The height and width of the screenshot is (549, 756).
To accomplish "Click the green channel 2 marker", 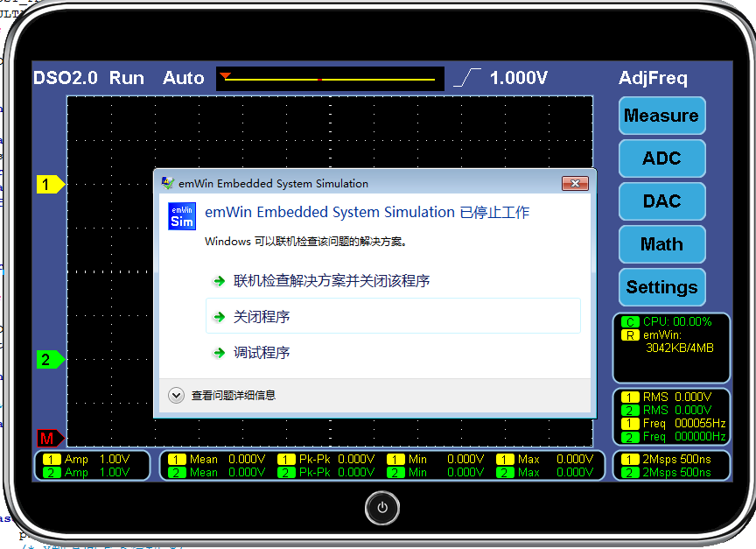I will (51, 359).
